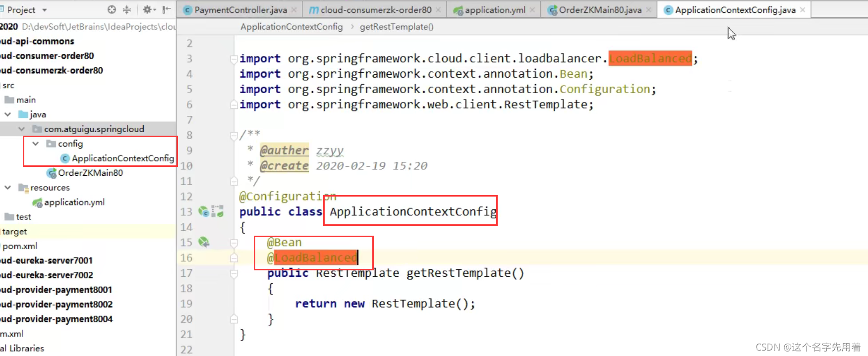Collapse the com.atguigu.springcloud package chevron
Screen dimensions: 868x356
(x=22, y=129)
